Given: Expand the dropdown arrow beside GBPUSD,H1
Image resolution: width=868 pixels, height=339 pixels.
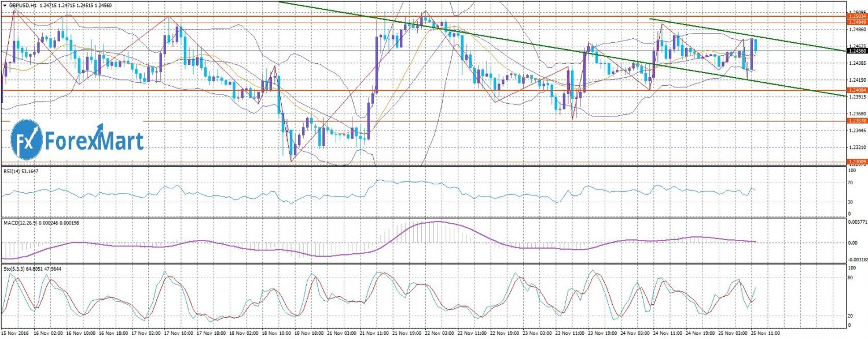Looking at the screenshot, I should (x=4, y=5).
